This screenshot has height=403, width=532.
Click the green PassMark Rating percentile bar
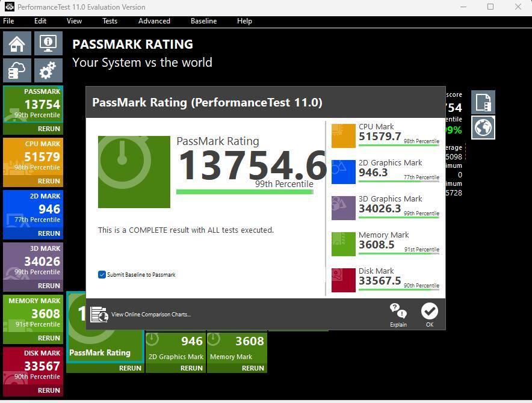244,192
